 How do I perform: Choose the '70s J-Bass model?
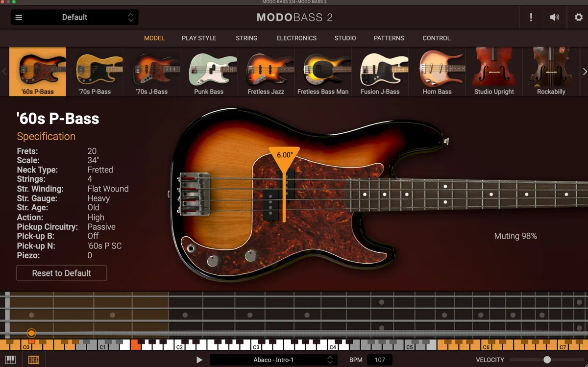click(x=152, y=72)
